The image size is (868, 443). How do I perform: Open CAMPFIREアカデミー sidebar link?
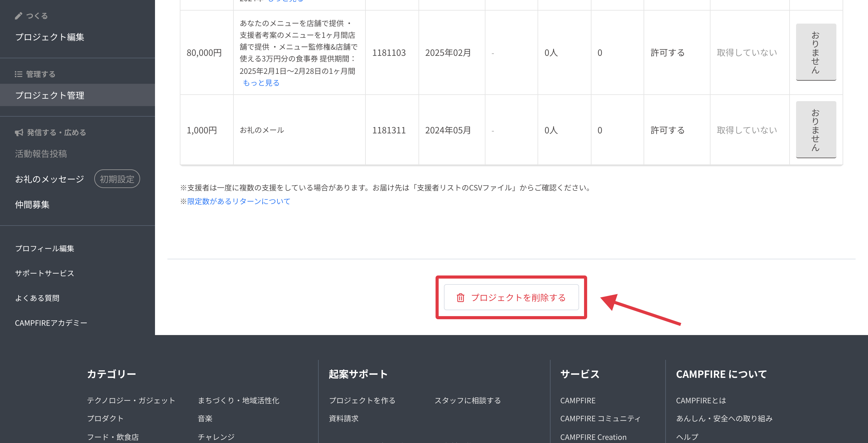51,323
